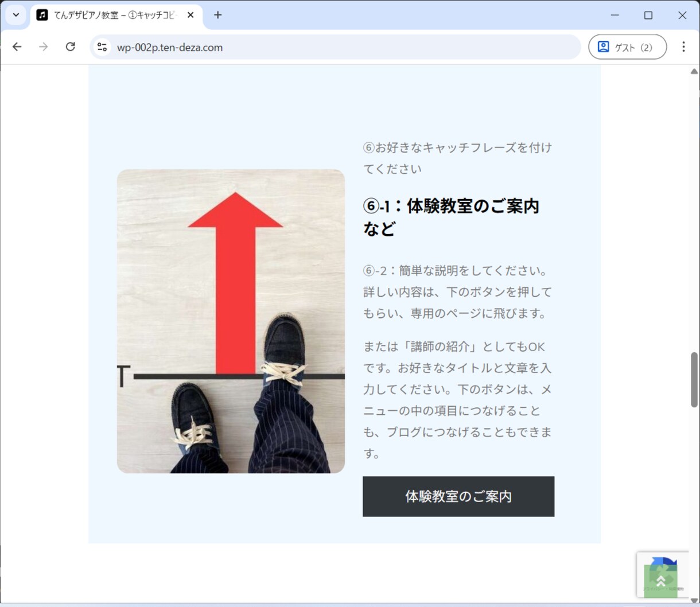Select the てんデザピアノ教室 browser tab
The height and width of the screenshot is (607, 700).
tap(116, 15)
